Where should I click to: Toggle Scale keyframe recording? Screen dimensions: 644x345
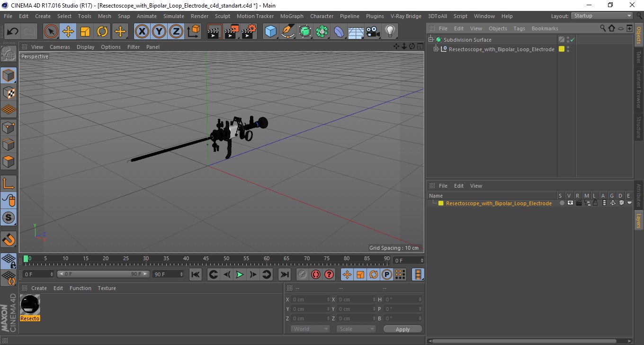click(x=360, y=274)
